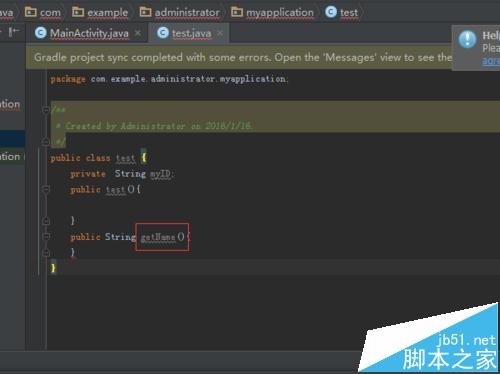
Task: Place cursor on getName method name
Action: coord(158,237)
